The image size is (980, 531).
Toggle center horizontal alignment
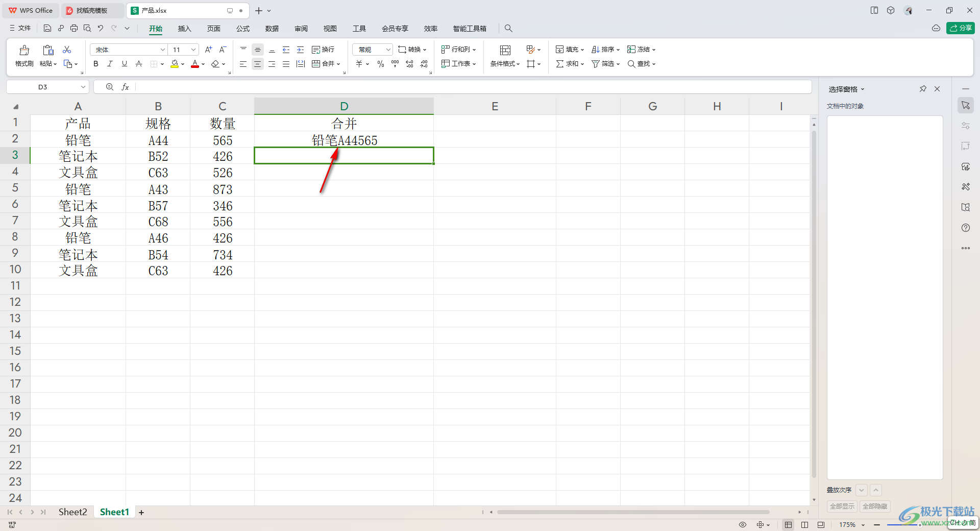[258, 64]
